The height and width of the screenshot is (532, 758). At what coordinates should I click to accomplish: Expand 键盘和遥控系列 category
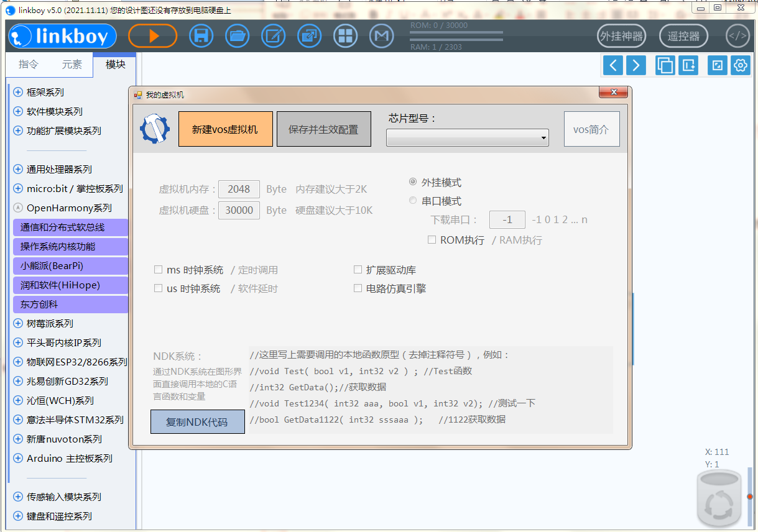[x=17, y=516]
